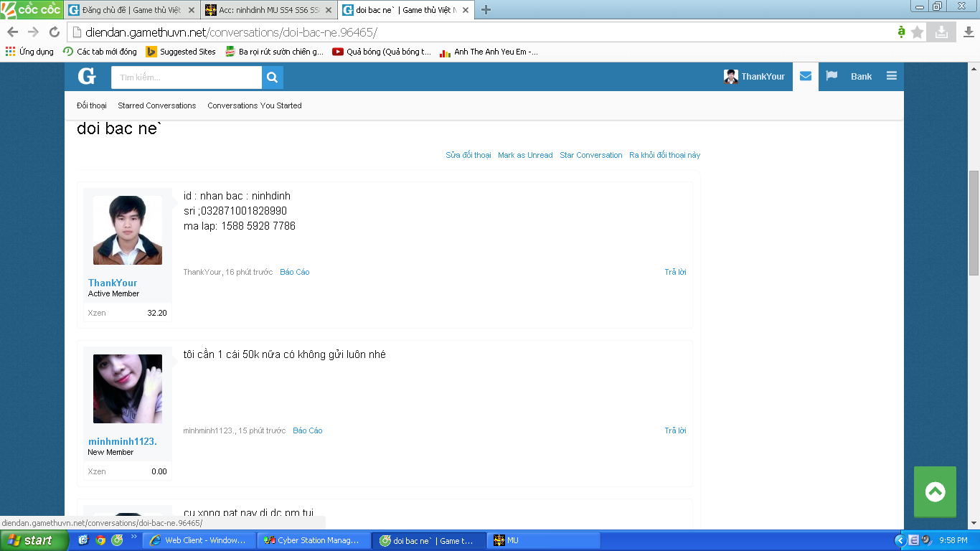
Task: Click the Tìm kiếm search field
Action: point(187,77)
